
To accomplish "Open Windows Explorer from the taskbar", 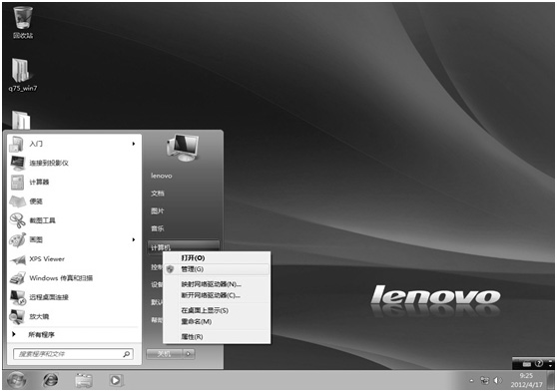I will (84, 380).
